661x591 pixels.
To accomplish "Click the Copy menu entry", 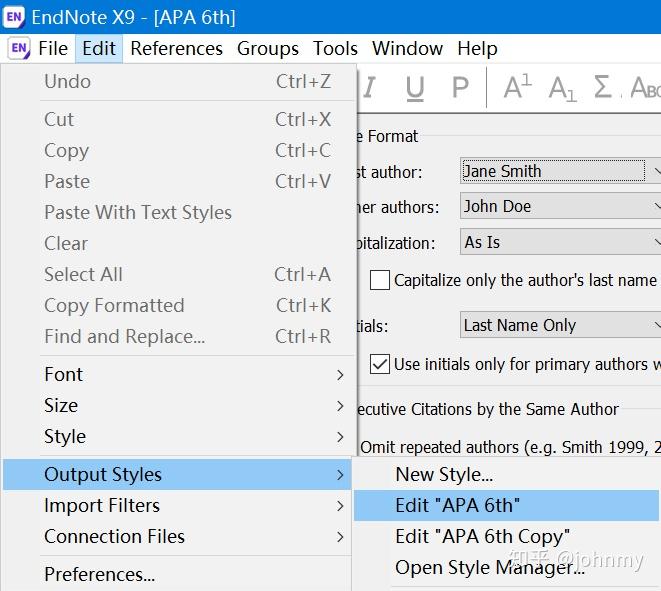I will [177, 150].
